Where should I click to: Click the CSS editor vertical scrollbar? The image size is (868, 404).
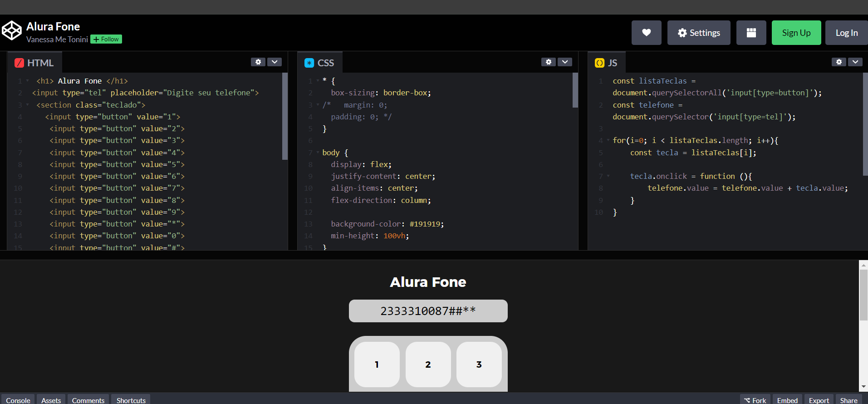click(x=575, y=90)
